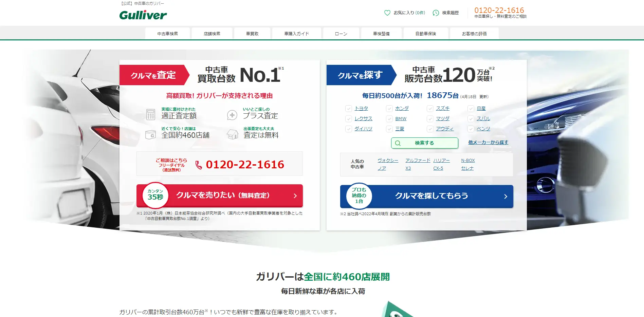This screenshot has height=317, width=644.
Task: Open the N-BOX popular car link
Action: coord(468,161)
